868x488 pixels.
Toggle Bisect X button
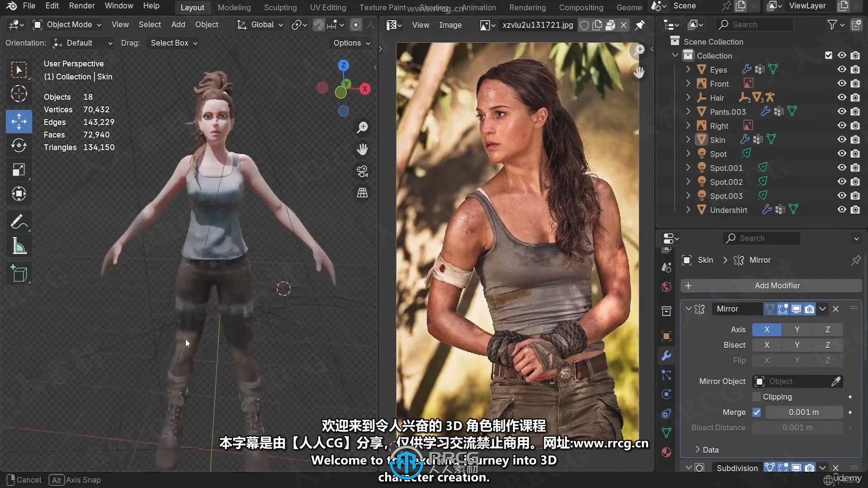click(767, 345)
